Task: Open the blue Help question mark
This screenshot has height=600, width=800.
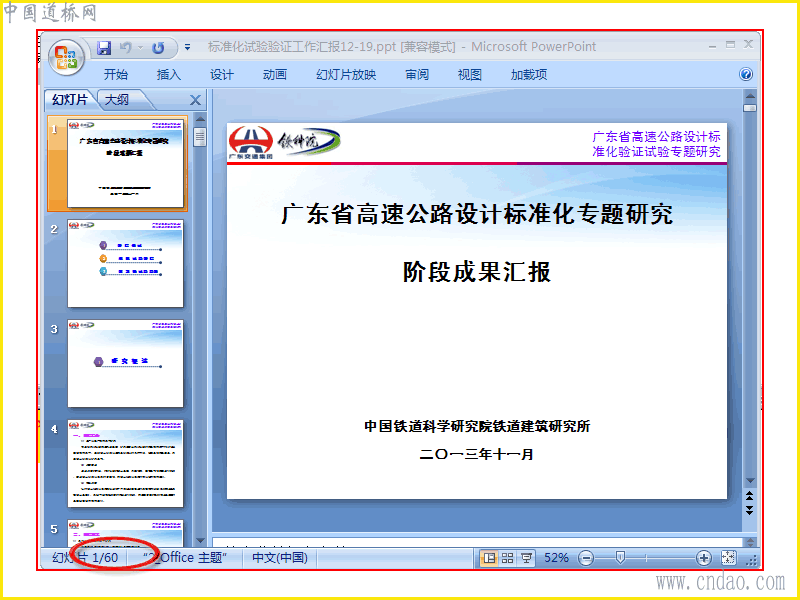Action: [745, 74]
